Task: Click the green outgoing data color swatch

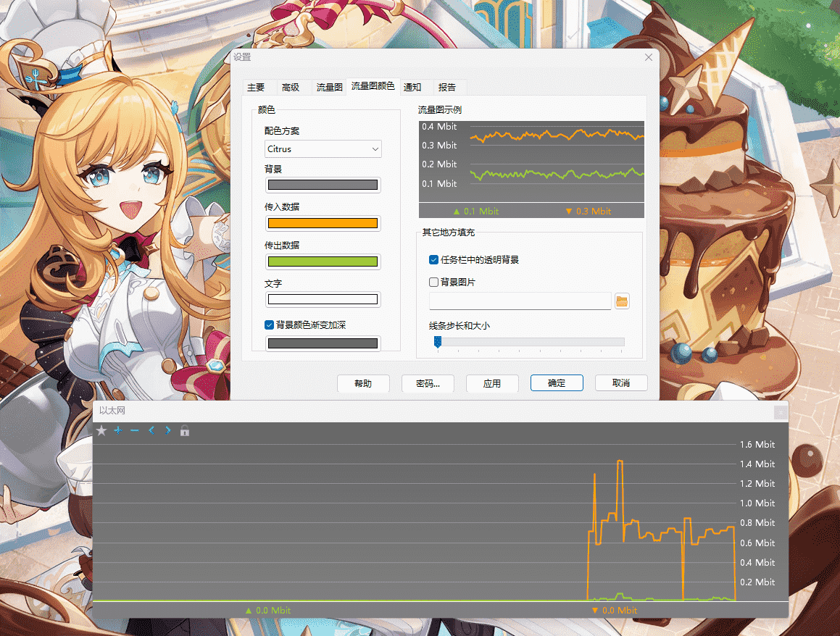Action: click(x=323, y=261)
